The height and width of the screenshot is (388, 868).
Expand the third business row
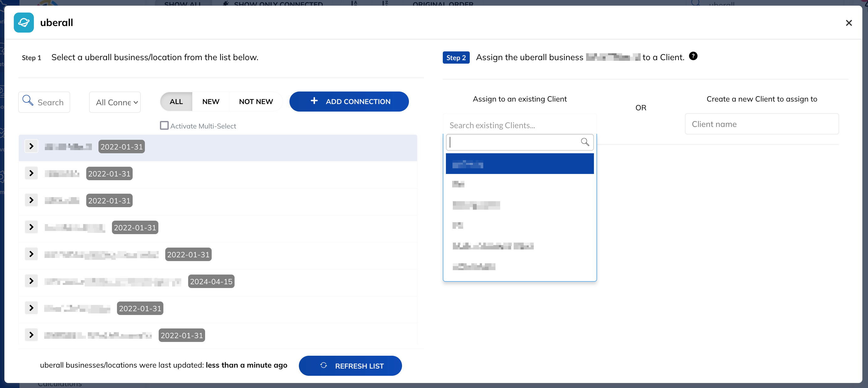click(x=31, y=200)
